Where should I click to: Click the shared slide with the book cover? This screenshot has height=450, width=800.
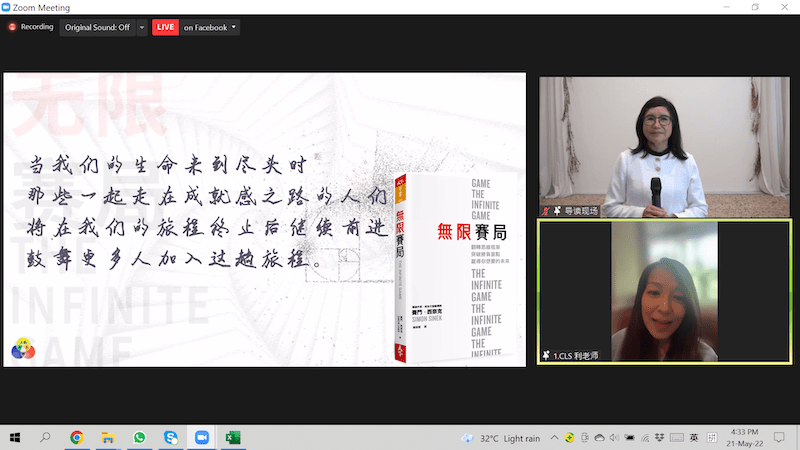click(x=265, y=220)
